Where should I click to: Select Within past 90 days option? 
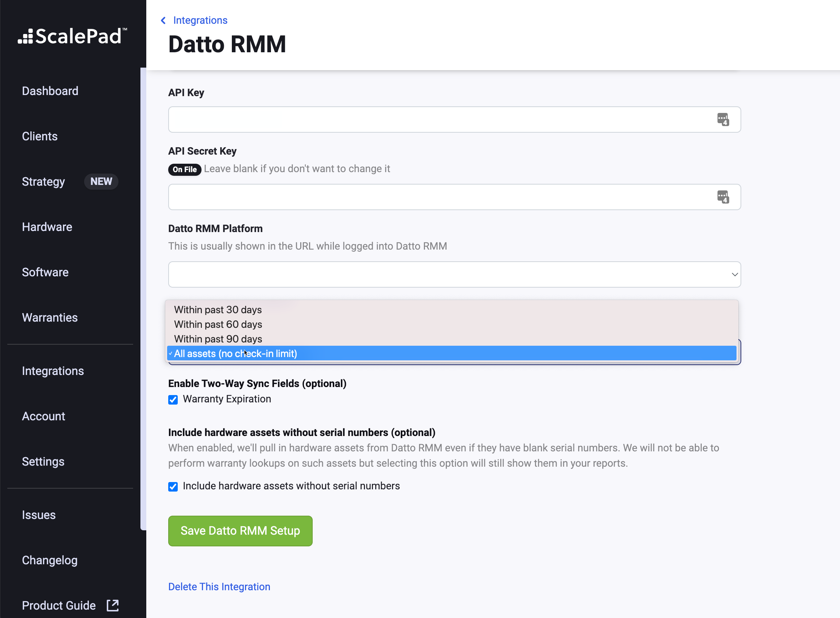[452, 339]
